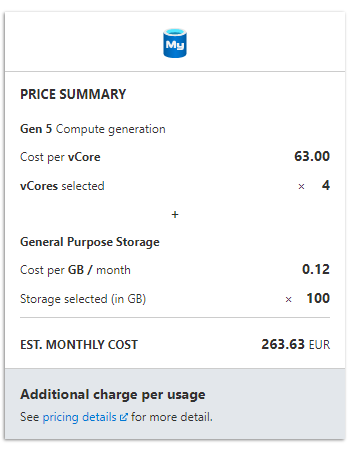Viewport: 363px width, 449px height.
Task: Select the vCores count value 4
Action: click(x=326, y=185)
